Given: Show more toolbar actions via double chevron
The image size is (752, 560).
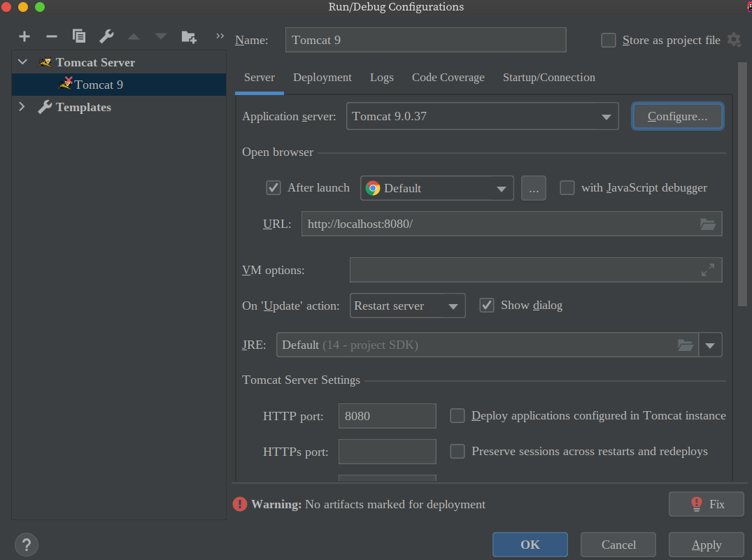Looking at the screenshot, I should (x=220, y=36).
